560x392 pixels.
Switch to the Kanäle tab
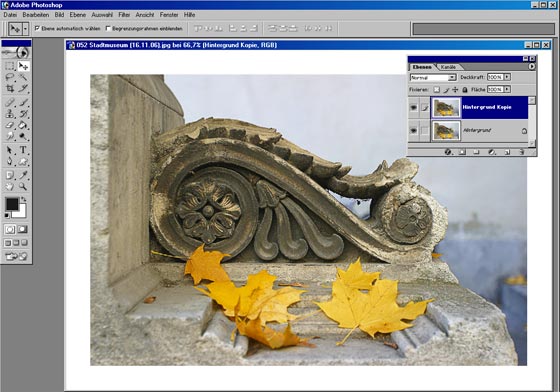448,67
